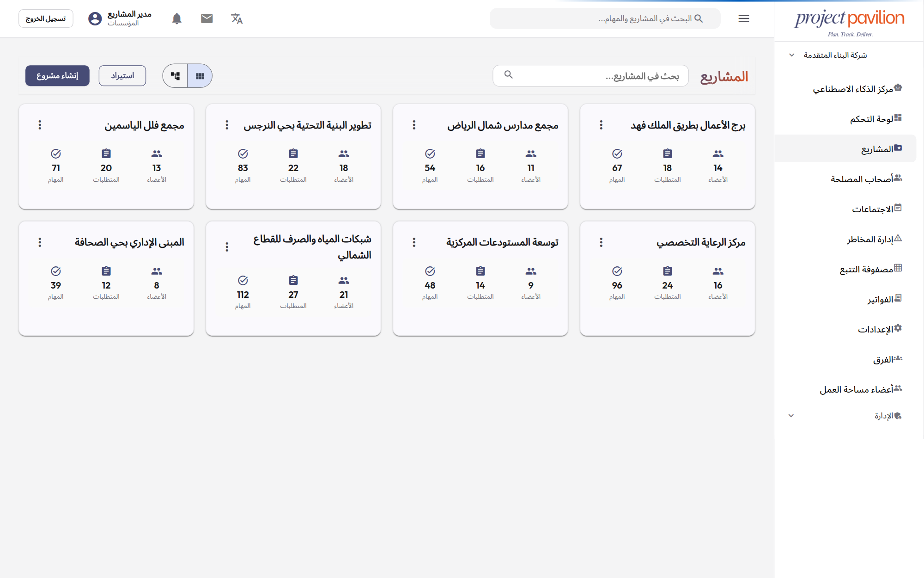Expand the شركة البناء المتقدمة workspace selector
The image size is (924, 578).
point(791,55)
